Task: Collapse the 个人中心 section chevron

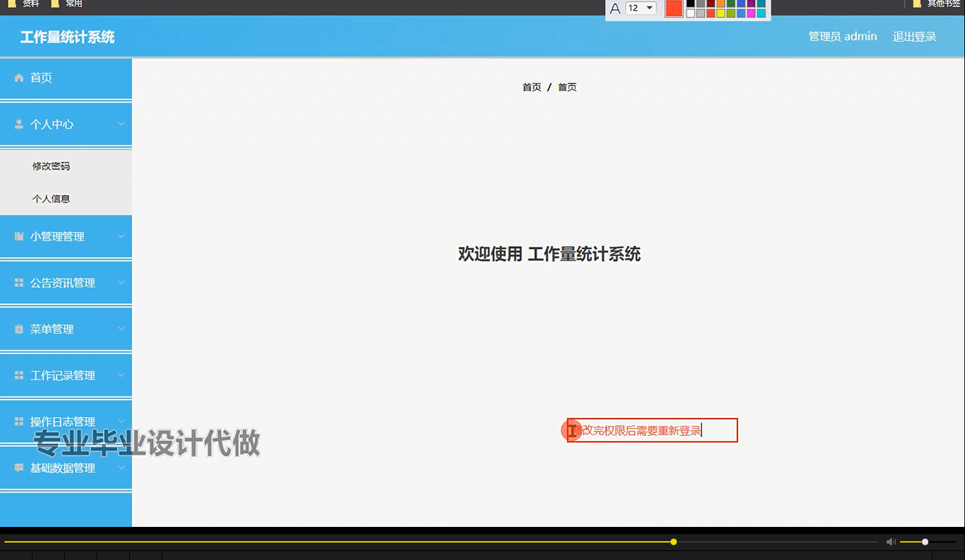Action: click(x=121, y=124)
